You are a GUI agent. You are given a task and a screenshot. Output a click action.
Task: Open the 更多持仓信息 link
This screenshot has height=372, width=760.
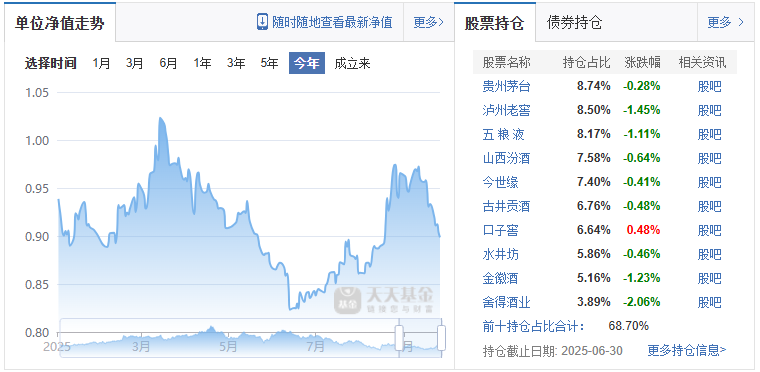pyautogui.click(x=687, y=350)
